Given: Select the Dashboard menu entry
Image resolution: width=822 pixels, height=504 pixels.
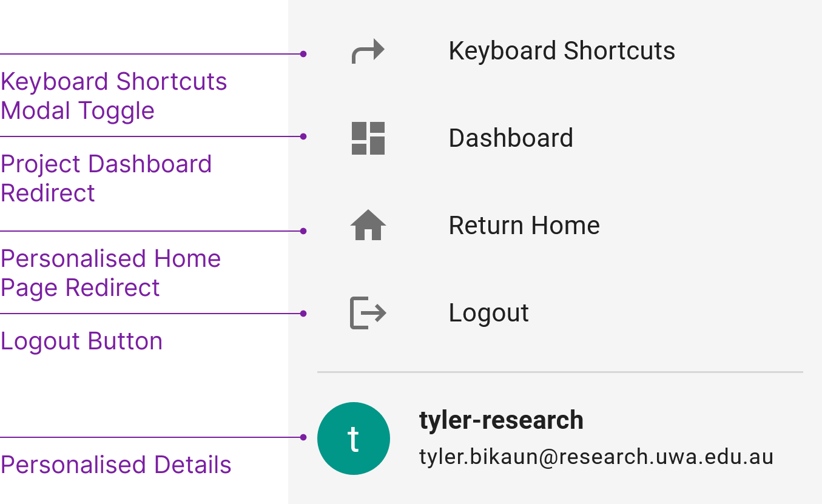Looking at the screenshot, I should 511,138.
